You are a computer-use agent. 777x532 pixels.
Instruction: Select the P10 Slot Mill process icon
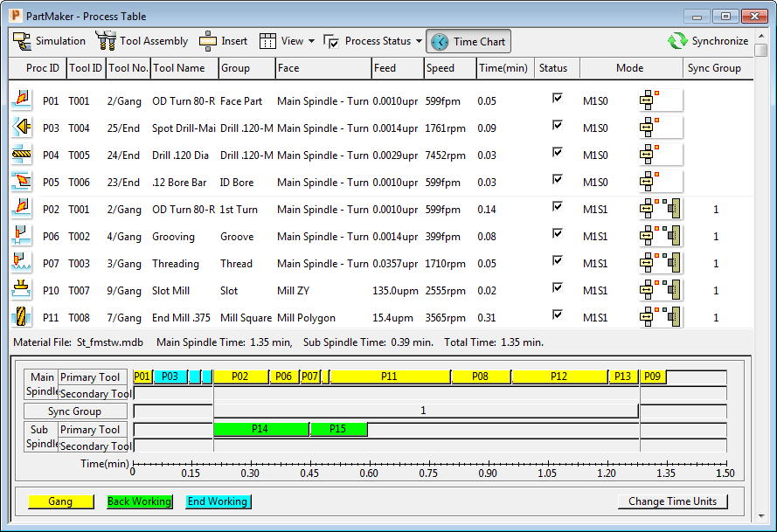(x=21, y=290)
